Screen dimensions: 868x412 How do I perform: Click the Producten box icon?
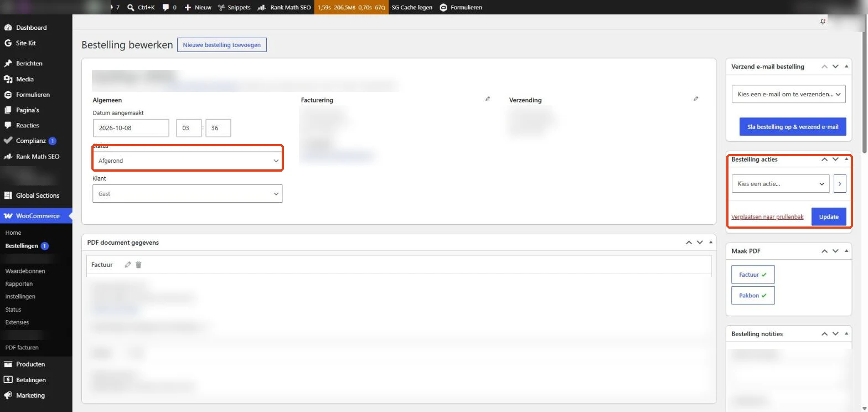[x=8, y=364]
